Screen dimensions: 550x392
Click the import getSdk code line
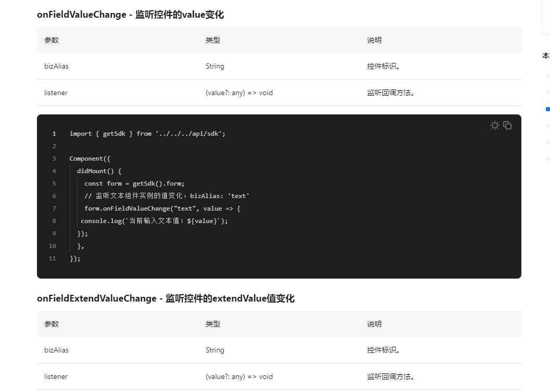click(148, 134)
